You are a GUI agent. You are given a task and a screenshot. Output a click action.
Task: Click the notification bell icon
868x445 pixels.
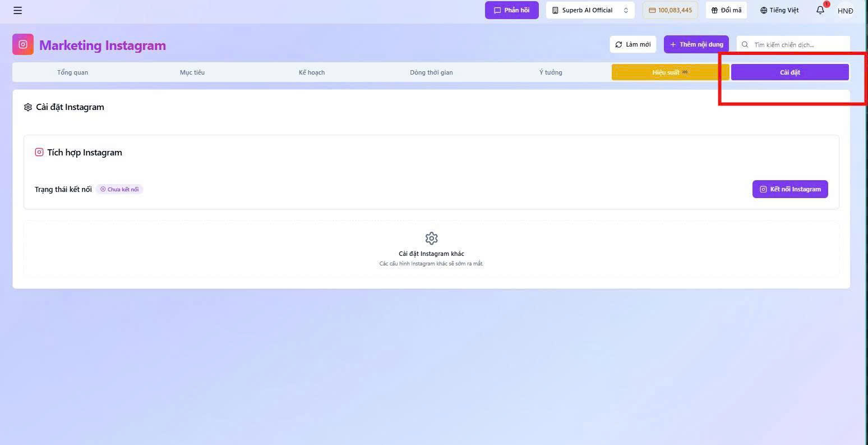[x=820, y=10]
